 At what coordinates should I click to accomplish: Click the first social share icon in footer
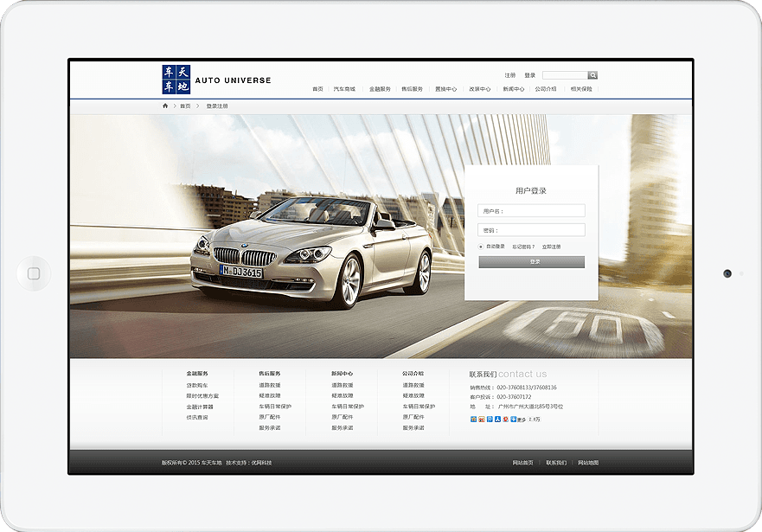(473, 419)
